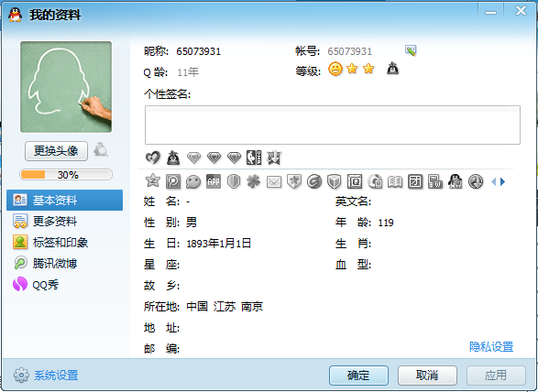The width and height of the screenshot is (538, 392).
Task: Click the 30% profile completion bar
Action: point(66,175)
